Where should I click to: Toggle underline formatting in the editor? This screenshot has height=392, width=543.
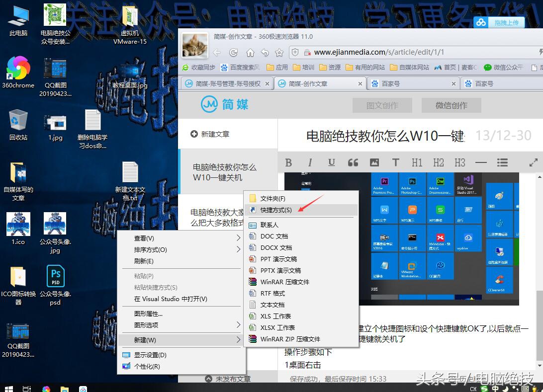[x=331, y=162]
